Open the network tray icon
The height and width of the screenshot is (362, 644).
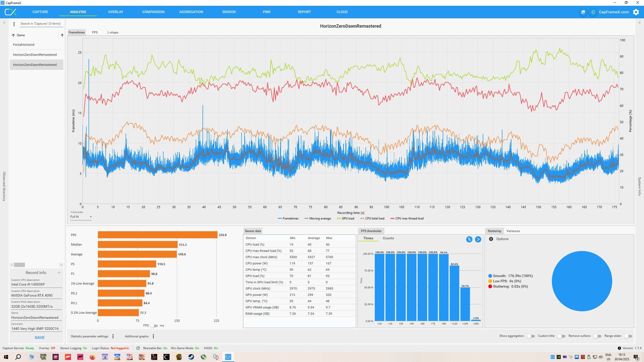click(595, 357)
